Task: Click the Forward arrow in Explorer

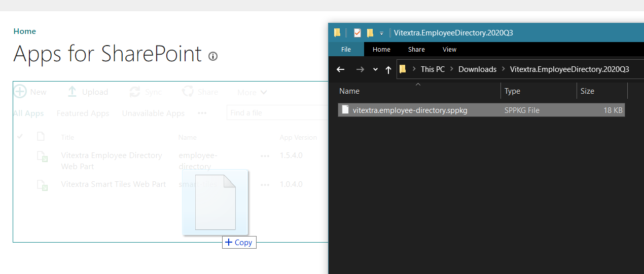Action: click(x=360, y=69)
